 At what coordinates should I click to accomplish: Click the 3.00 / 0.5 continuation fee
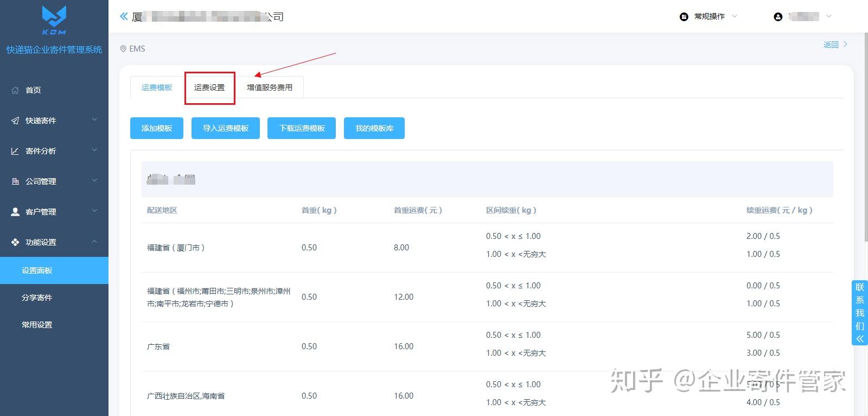[x=763, y=353]
